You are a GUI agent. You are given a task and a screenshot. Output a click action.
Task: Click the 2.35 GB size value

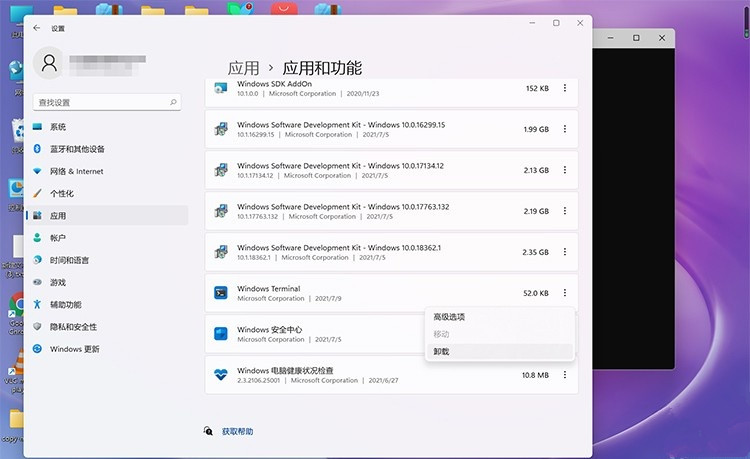[535, 252]
